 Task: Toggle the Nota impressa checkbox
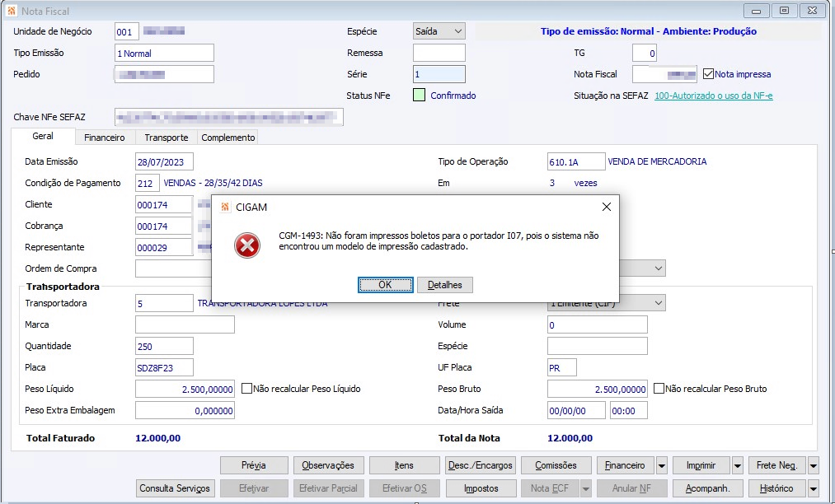tap(708, 74)
